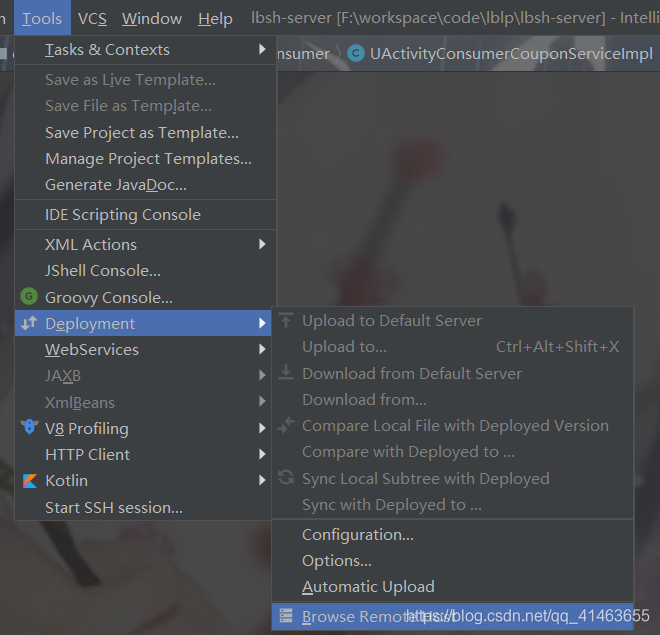Expand WebServices submenu arrow
Viewport: 660px width, 635px height.
click(262, 349)
